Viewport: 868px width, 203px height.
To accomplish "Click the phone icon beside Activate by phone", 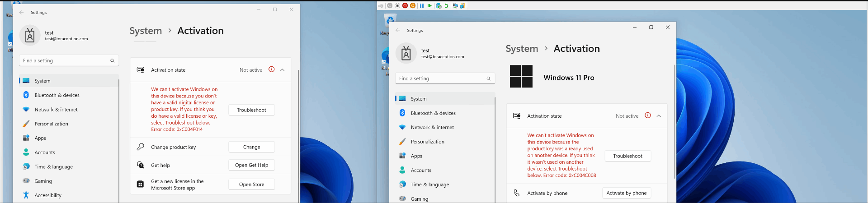I will click(517, 193).
